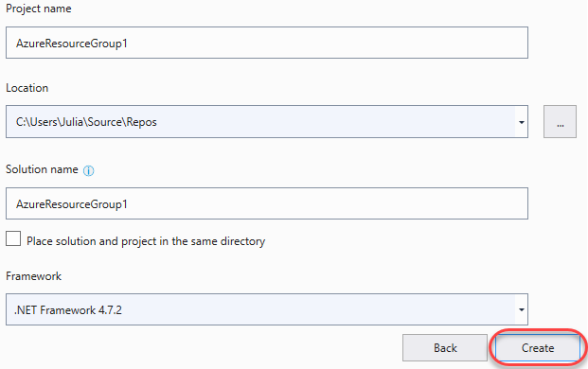The image size is (588, 369).
Task: Expand the Location dropdown arrow
Action: (522, 122)
